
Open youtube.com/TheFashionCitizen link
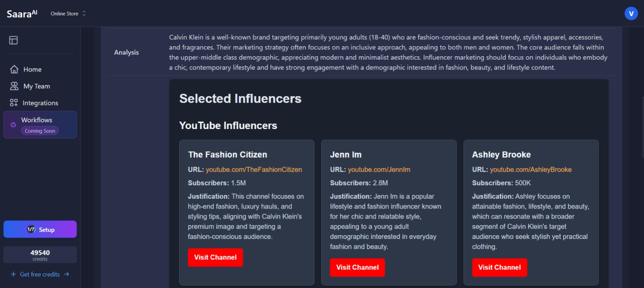point(254,169)
